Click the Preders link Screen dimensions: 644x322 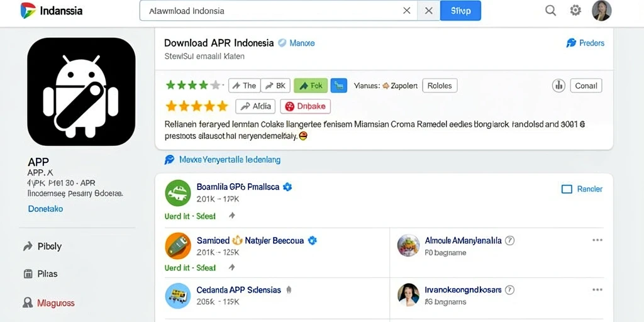coord(586,43)
